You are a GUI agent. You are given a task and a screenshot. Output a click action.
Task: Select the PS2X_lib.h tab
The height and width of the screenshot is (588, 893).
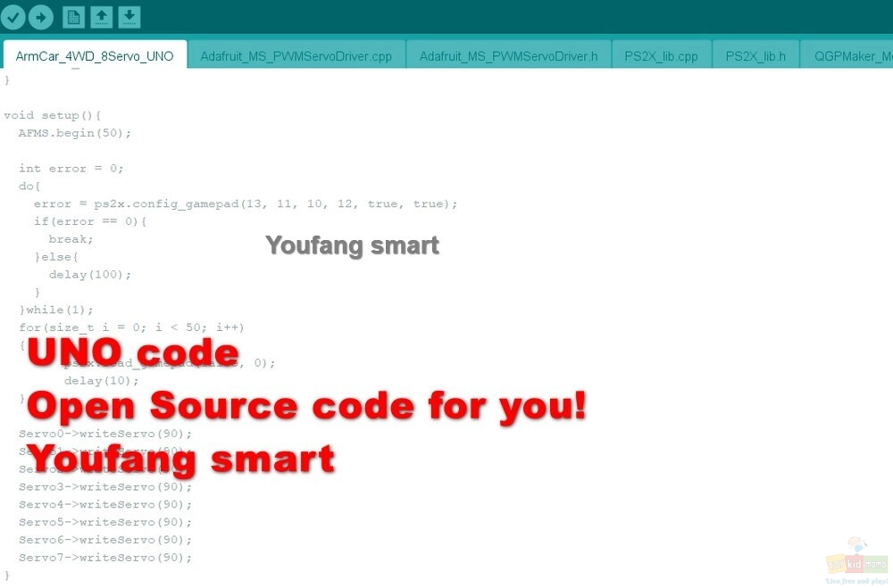coord(755,56)
